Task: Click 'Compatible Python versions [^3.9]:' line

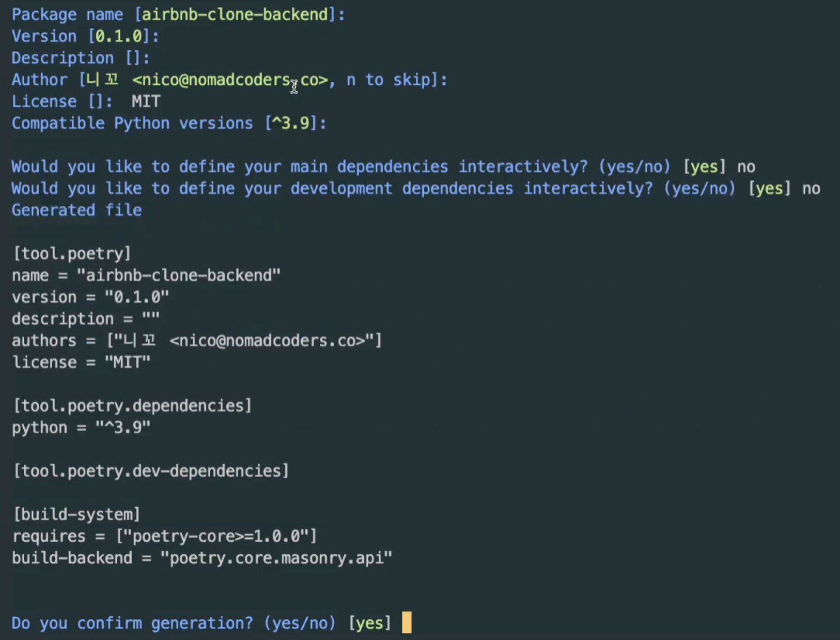Action: tap(169, 123)
